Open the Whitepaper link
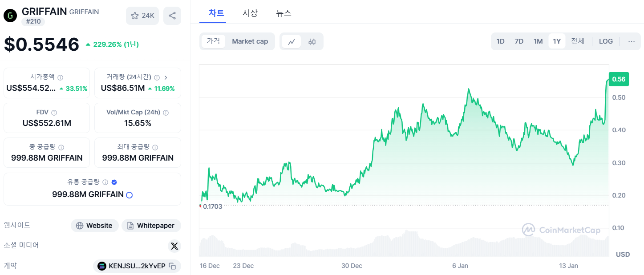 coord(151,226)
